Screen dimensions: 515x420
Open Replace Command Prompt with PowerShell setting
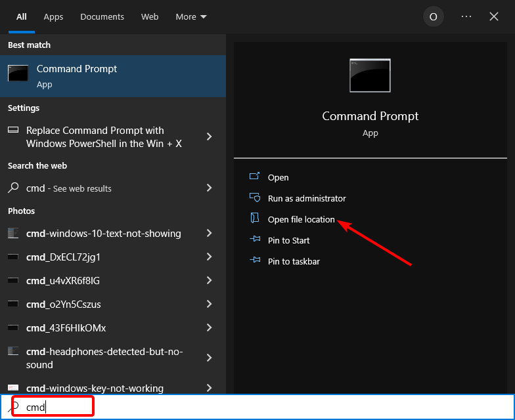pos(113,136)
